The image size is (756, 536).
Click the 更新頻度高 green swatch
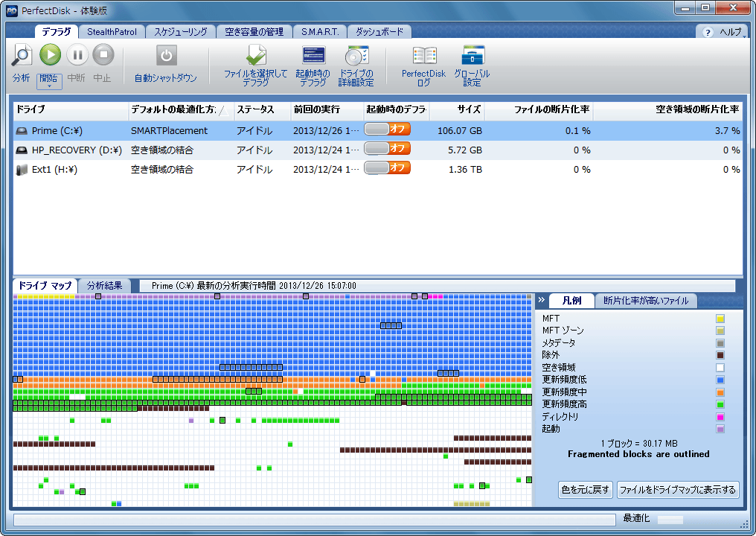[x=720, y=404]
